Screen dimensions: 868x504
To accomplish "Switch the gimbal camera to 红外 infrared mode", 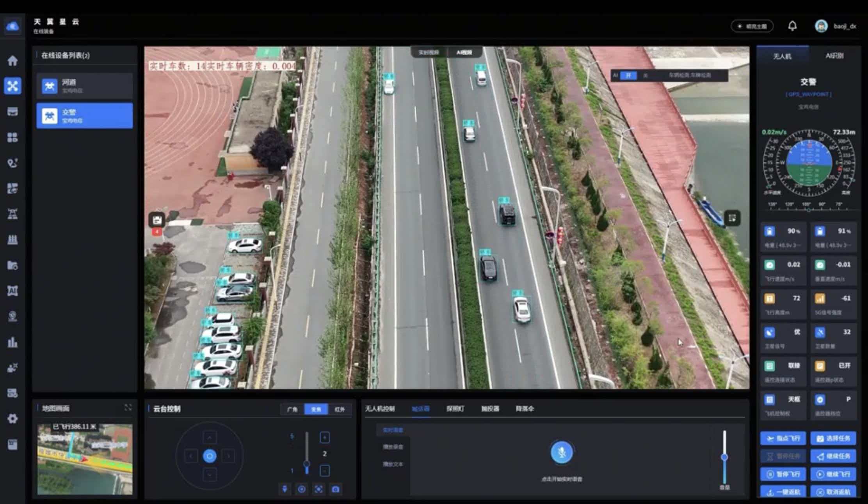I will 340,409.
